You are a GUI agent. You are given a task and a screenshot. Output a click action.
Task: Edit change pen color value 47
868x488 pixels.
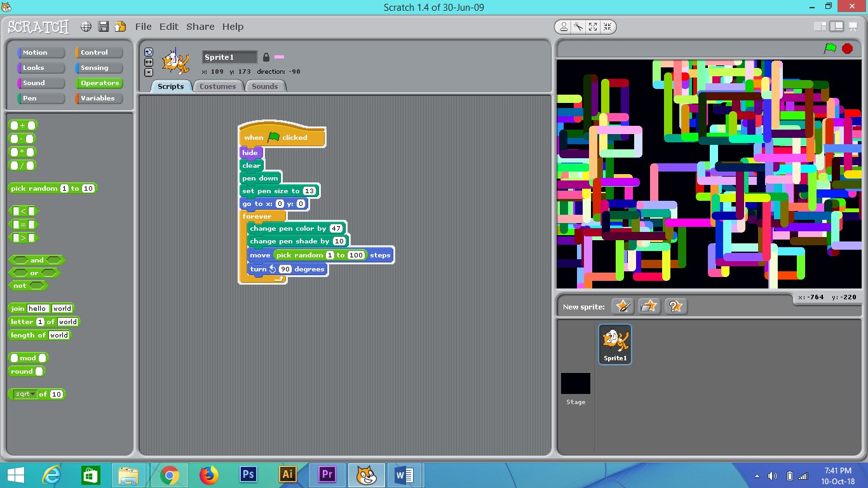click(336, 229)
